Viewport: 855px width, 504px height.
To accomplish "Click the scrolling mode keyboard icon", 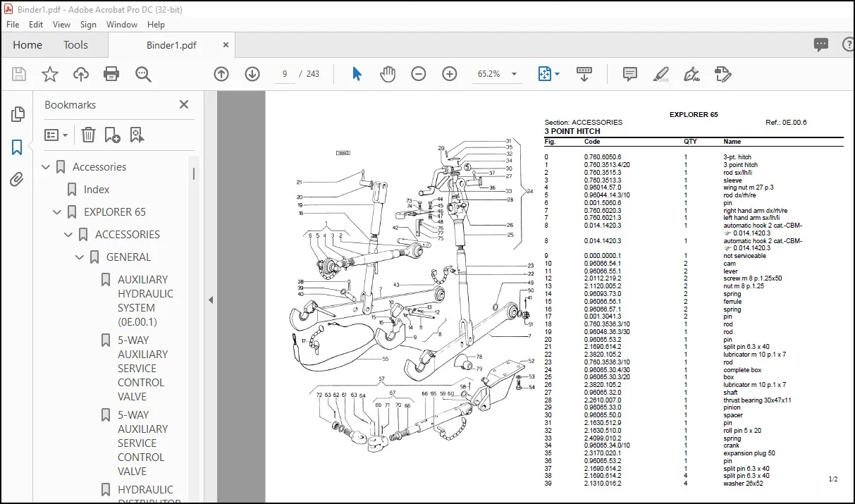I will tap(584, 74).
